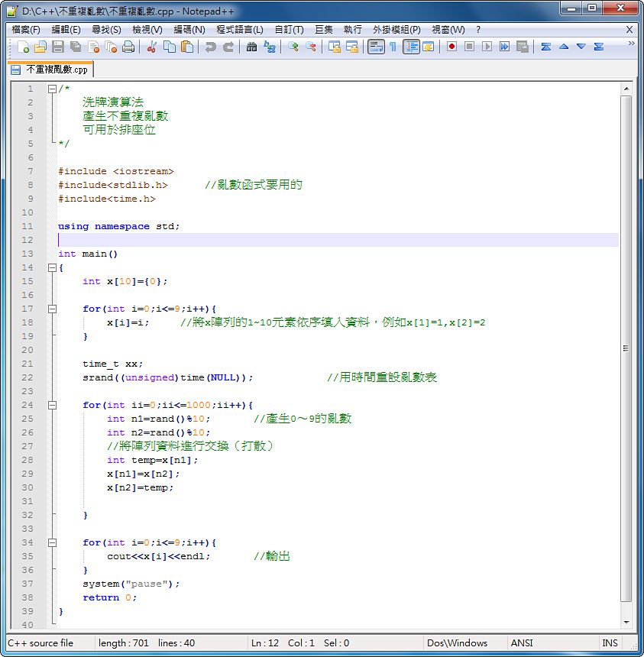644x657 pixels.
Task: Open the 視窗(W) menu
Action: 448,30
